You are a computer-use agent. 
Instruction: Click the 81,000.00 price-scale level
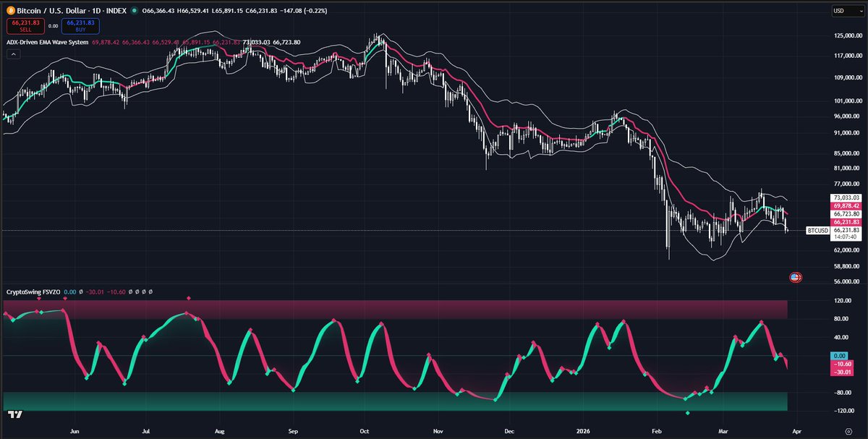846,168
